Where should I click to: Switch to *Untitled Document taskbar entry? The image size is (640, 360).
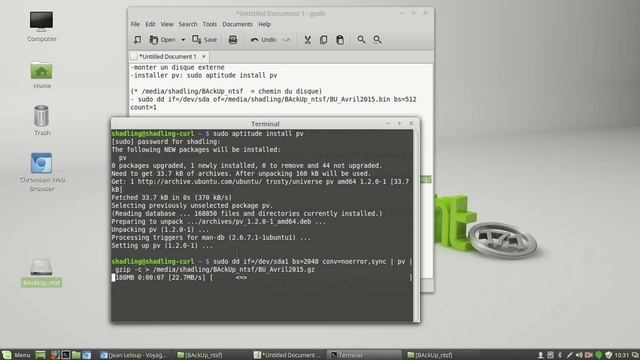(x=287, y=355)
